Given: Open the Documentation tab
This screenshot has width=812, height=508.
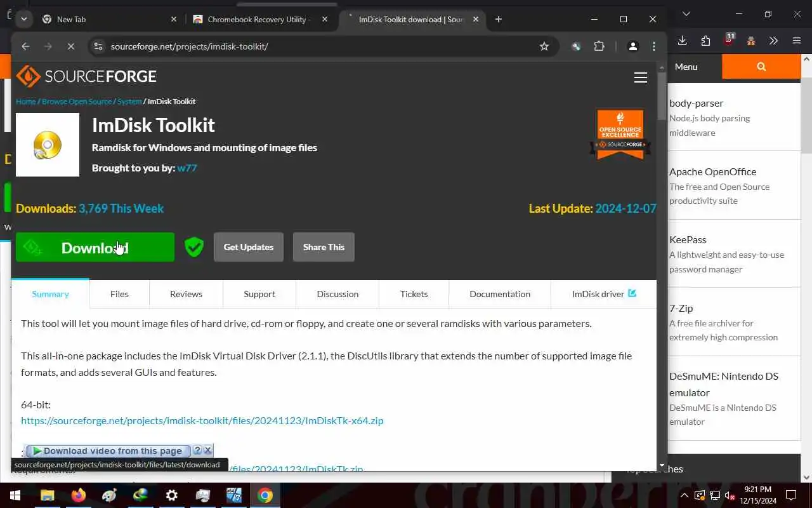Looking at the screenshot, I should pos(500,294).
